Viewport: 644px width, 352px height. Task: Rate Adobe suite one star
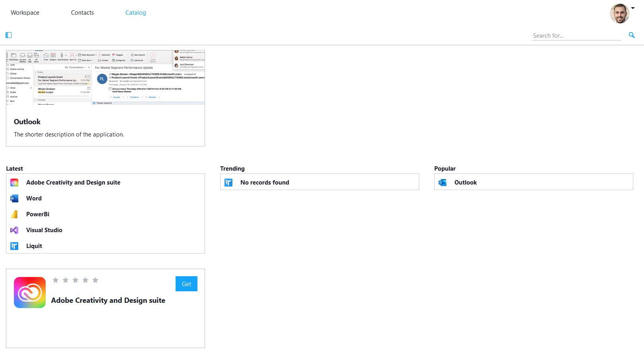56,280
